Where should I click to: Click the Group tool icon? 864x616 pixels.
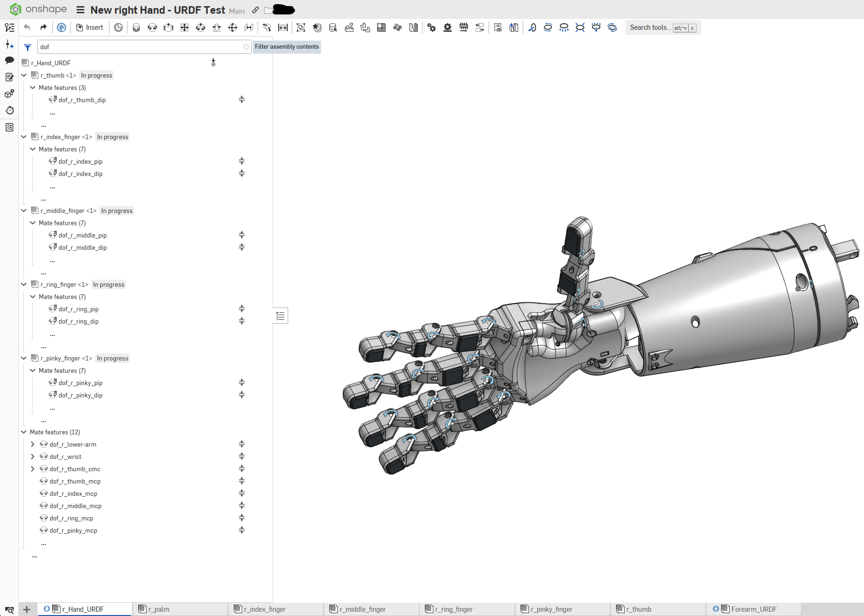click(x=301, y=27)
